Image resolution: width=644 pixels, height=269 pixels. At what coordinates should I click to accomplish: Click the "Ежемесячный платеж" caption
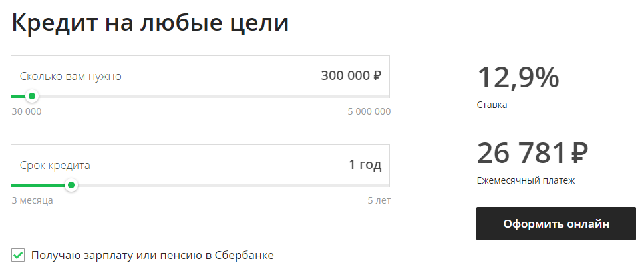pos(526,180)
